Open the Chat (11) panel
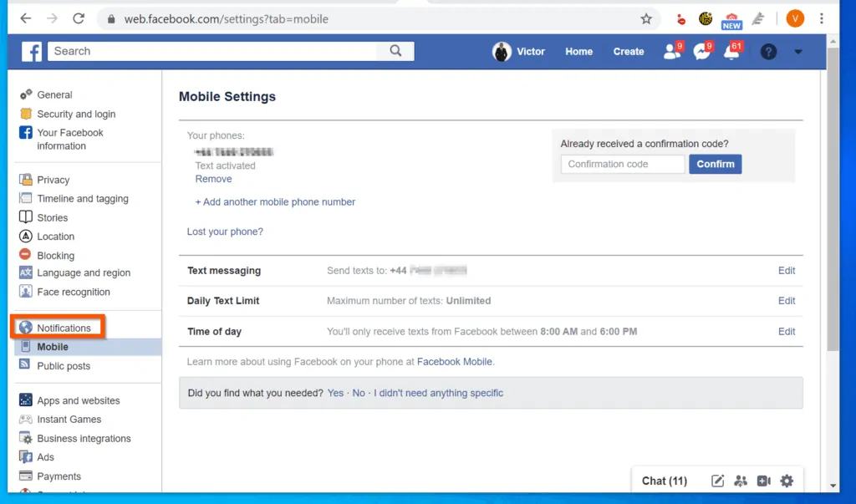856x504 pixels. tap(665, 481)
